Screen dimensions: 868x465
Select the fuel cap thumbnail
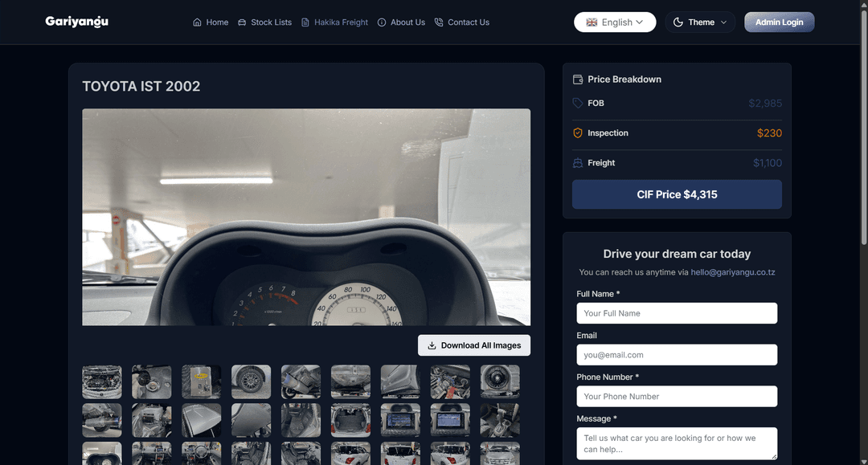click(x=152, y=381)
